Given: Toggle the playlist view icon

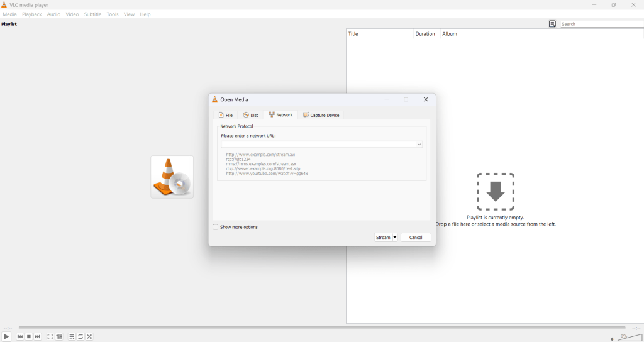Looking at the screenshot, I should (72, 337).
